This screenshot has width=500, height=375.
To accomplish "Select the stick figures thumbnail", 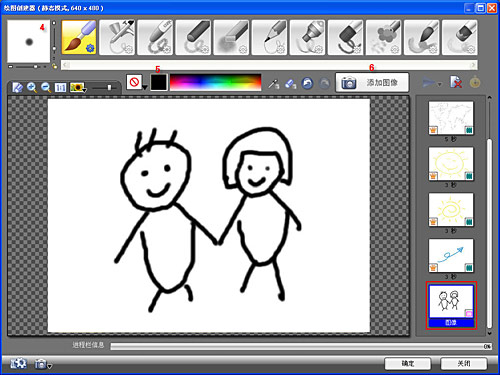I will [x=451, y=301].
